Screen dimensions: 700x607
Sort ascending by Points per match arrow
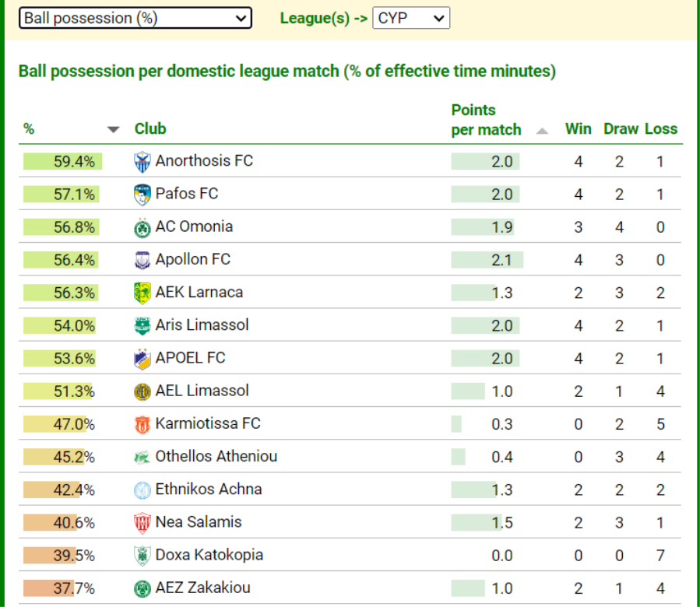[542, 131]
